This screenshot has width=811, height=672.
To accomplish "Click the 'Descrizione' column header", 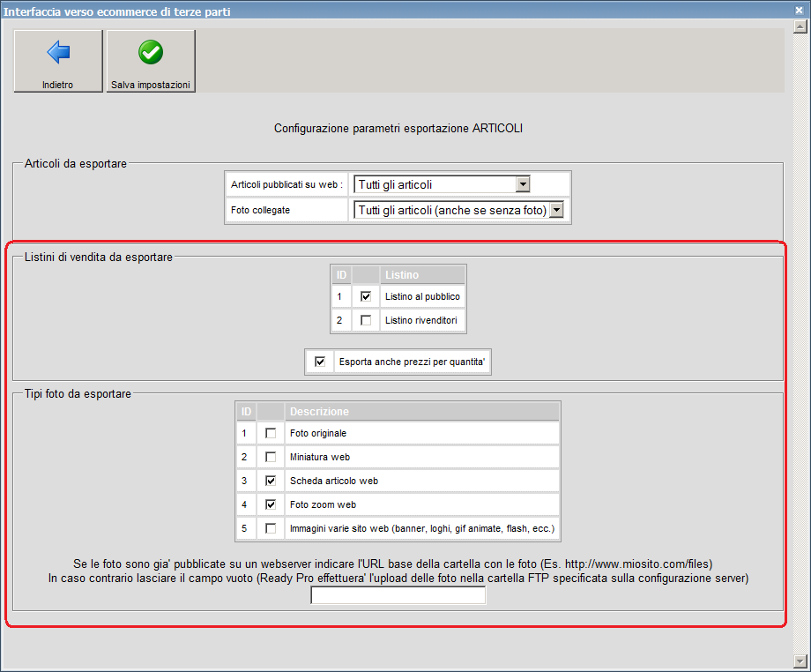I will click(422, 411).
